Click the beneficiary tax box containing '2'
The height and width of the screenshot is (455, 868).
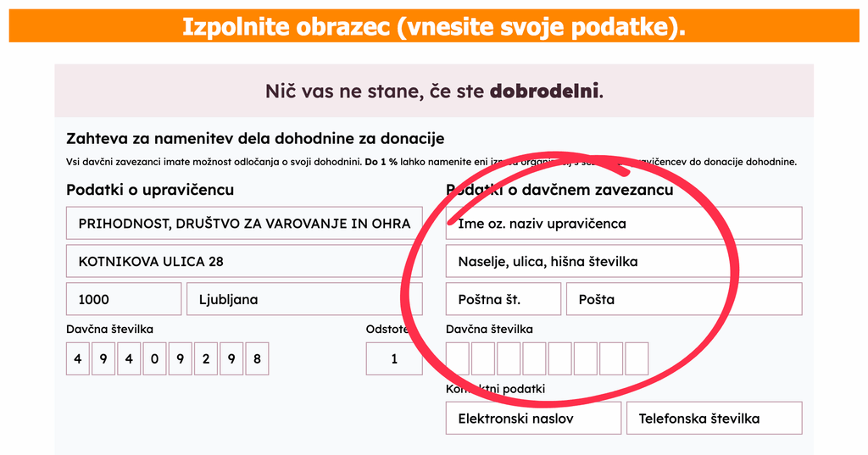pos(206,358)
